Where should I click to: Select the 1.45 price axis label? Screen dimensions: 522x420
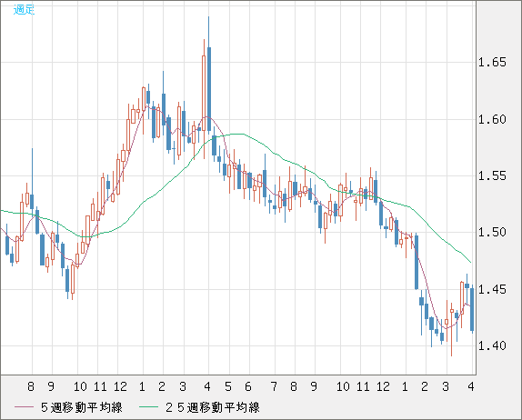tap(492, 289)
